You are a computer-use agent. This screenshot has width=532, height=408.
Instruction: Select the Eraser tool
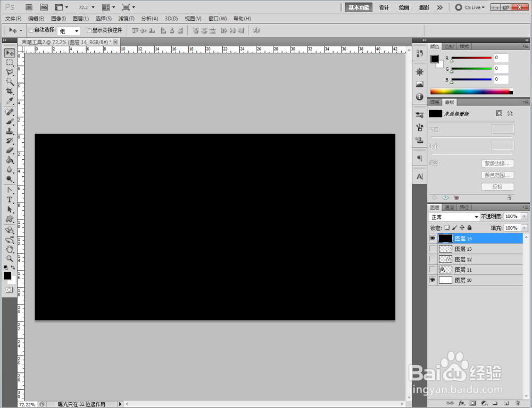(10, 150)
